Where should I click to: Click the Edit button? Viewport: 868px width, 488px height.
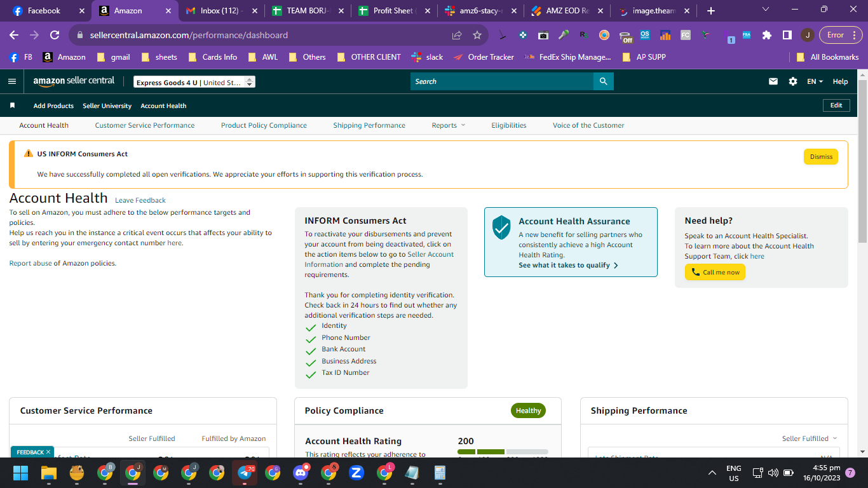[x=836, y=105]
